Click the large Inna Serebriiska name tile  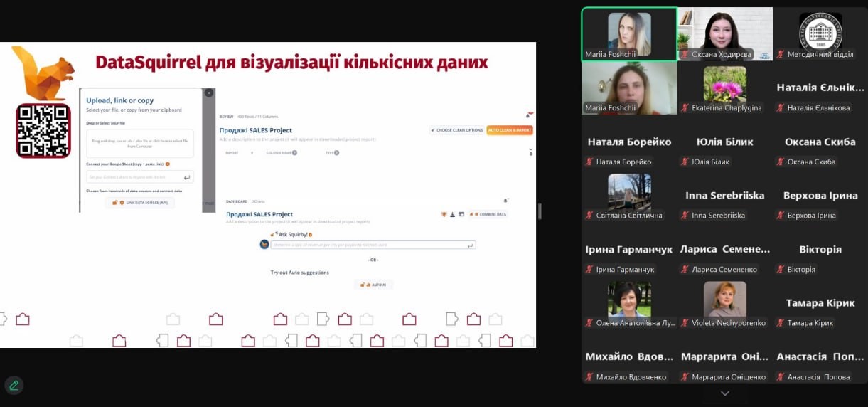pos(724,195)
